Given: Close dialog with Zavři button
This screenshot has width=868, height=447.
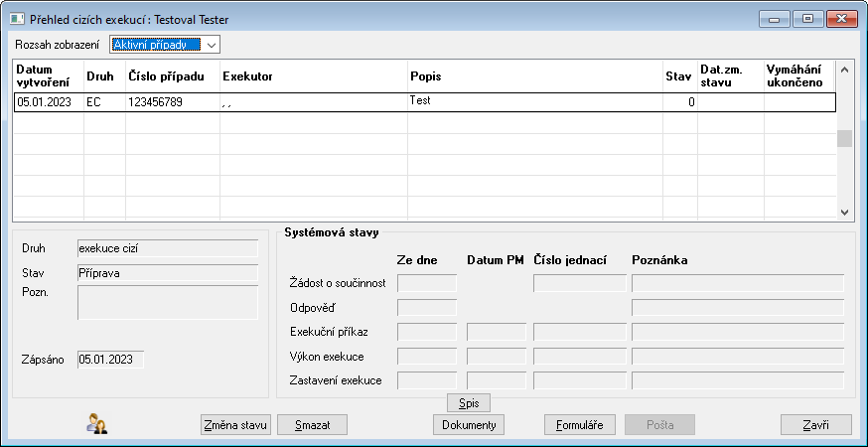Looking at the screenshot, I should click(x=816, y=425).
